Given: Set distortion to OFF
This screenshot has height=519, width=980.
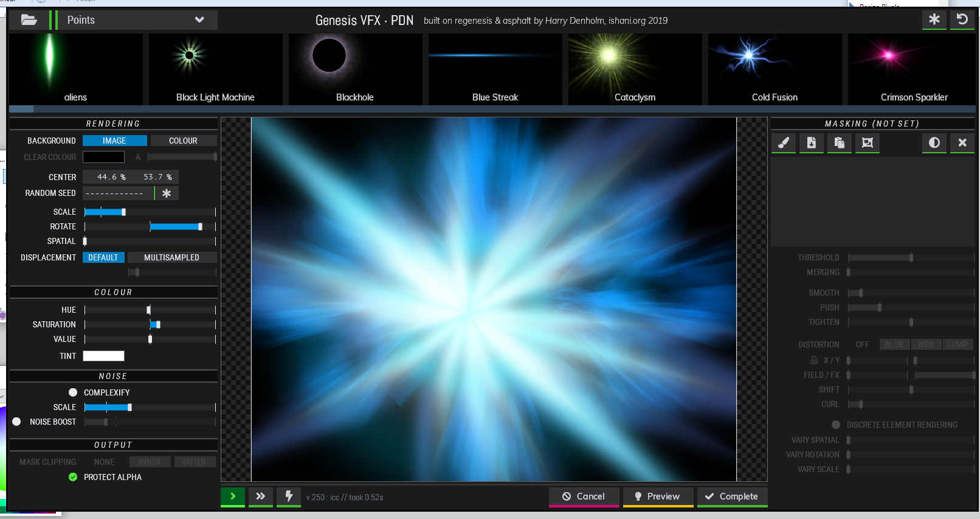Looking at the screenshot, I should (x=862, y=344).
